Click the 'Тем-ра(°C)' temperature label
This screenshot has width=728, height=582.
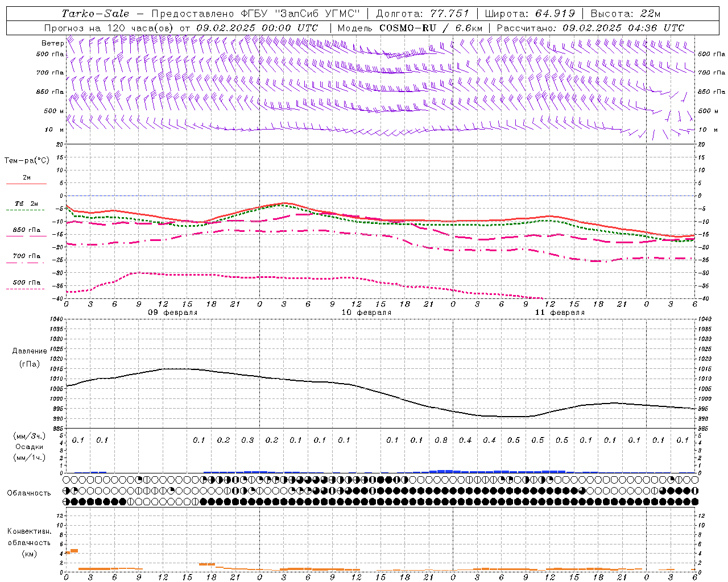coord(27,161)
